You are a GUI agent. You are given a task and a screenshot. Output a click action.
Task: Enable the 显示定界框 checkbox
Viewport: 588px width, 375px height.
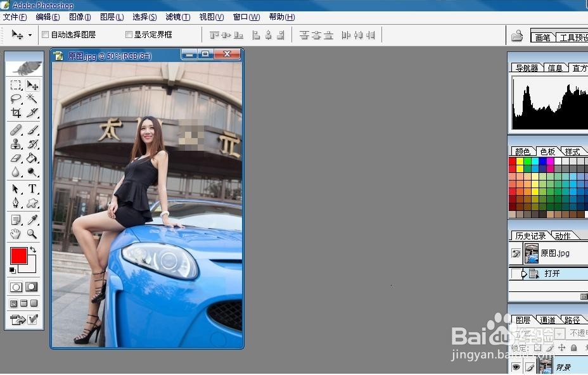point(129,34)
